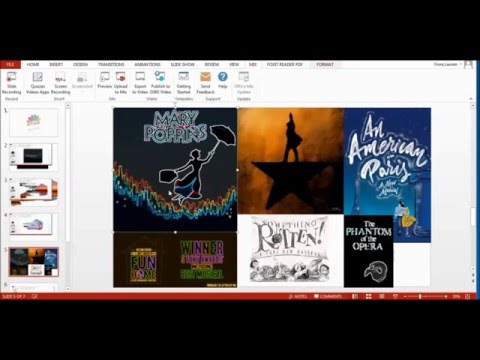This screenshot has width=480, height=360.
Task: Open the SLIDE SHOW tab
Action: click(x=183, y=64)
